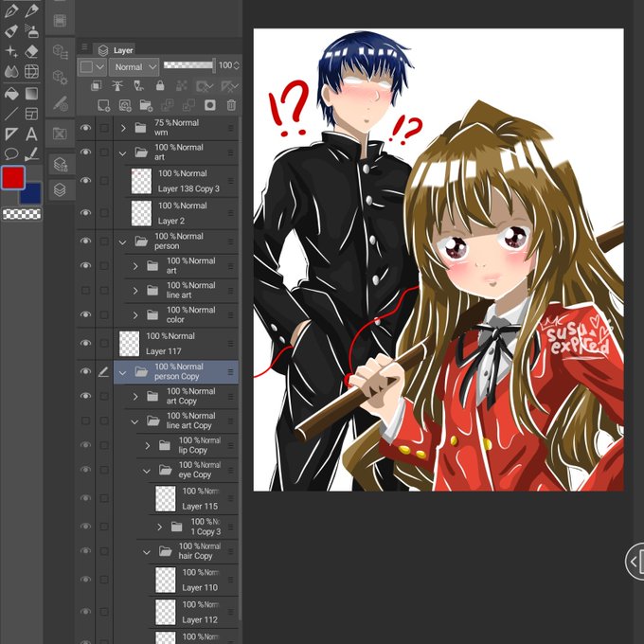Select the Decoration sparkle tool
644x644 pixels.
tap(11, 51)
